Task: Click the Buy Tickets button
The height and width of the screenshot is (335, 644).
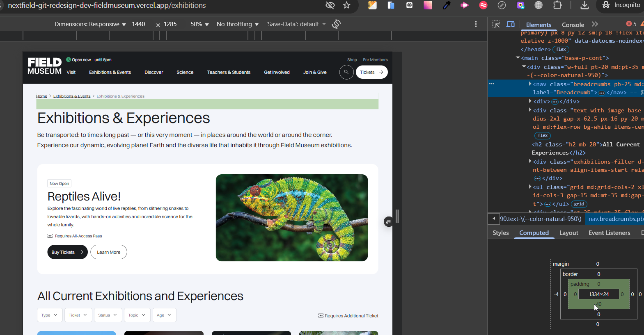Action: point(67,252)
